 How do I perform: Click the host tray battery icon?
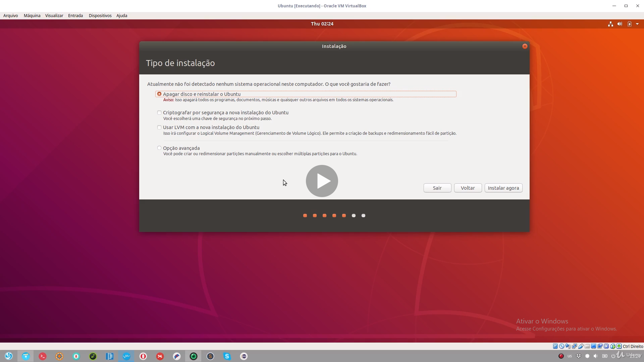point(605,356)
